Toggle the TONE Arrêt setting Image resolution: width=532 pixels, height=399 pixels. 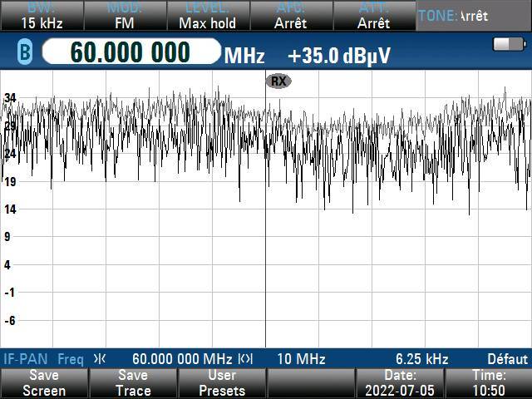click(x=453, y=16)
